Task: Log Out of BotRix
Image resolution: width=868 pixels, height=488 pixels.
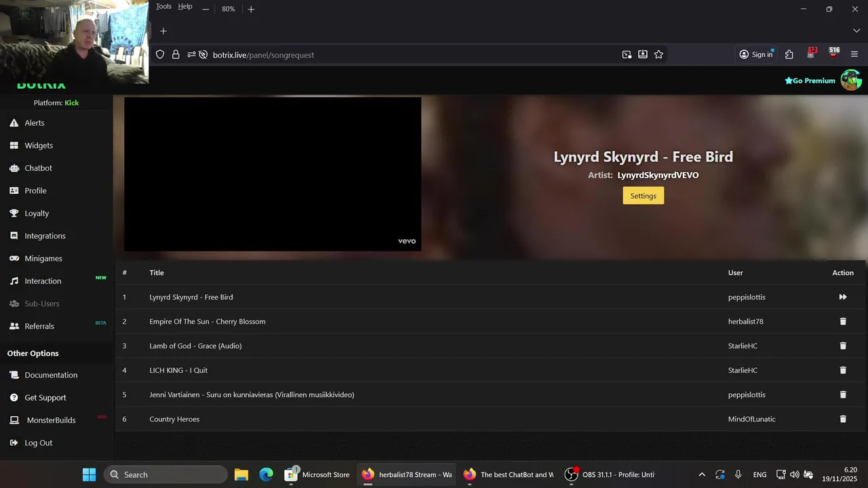Action: point(38,443)
